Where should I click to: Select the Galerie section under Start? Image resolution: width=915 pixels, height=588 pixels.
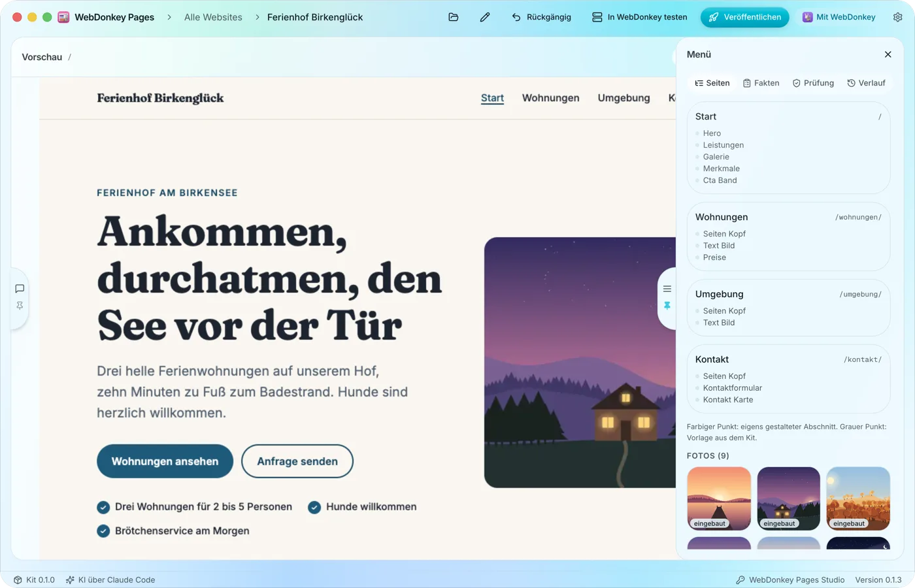click(716, 157)
